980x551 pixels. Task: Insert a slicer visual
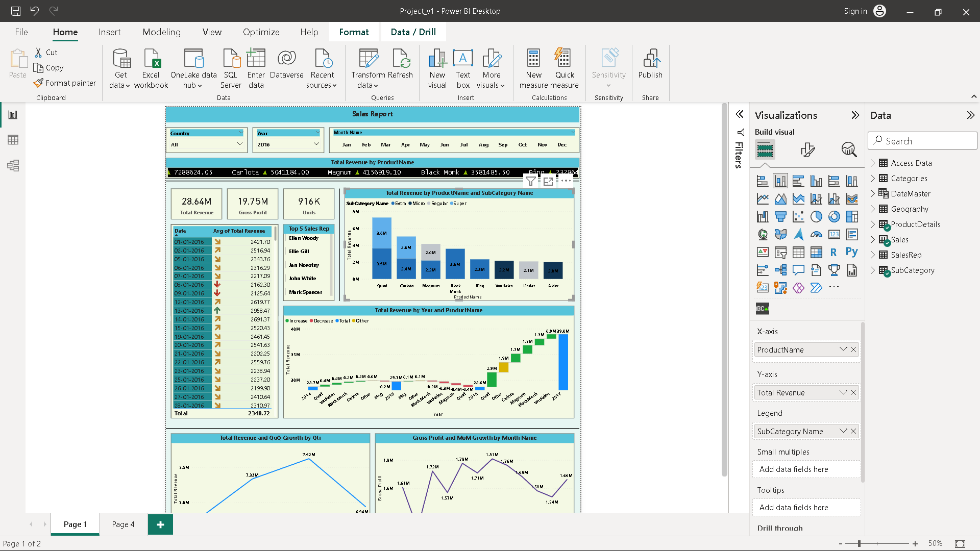coord(780,252)
